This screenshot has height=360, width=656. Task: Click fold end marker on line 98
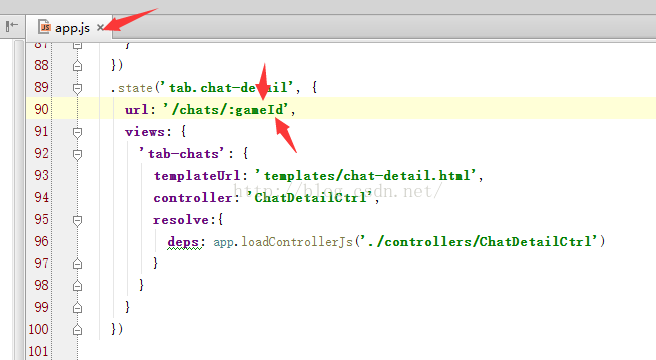point(77,286)
